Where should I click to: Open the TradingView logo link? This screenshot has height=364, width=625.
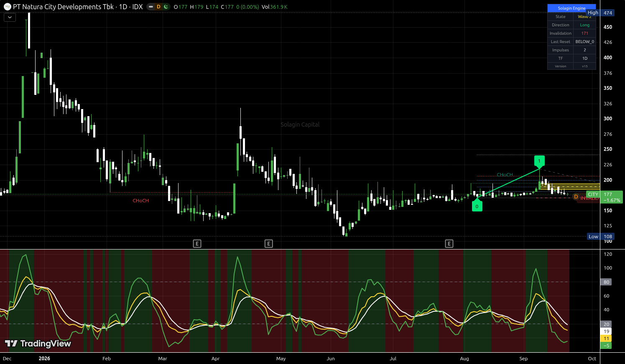(x=38, y=344)
